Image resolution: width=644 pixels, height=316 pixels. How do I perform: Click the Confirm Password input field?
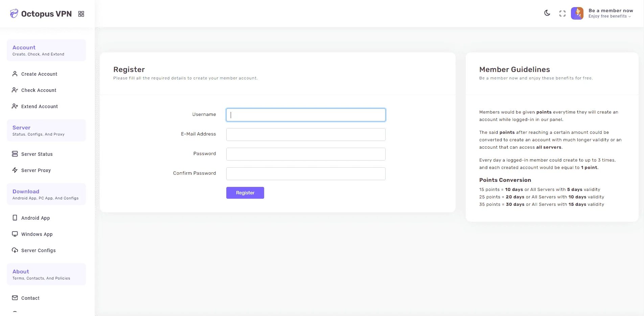point(306,174)
